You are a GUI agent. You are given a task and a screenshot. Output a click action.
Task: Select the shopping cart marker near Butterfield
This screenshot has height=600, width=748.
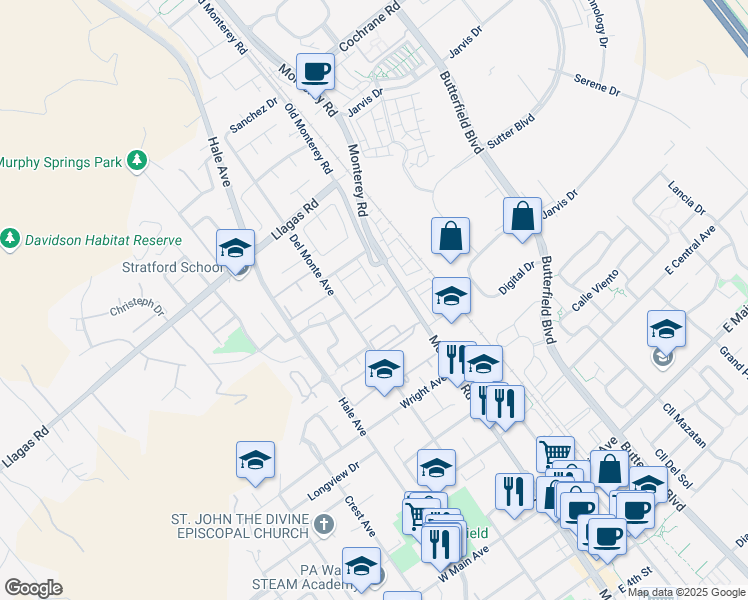point(555,454)
